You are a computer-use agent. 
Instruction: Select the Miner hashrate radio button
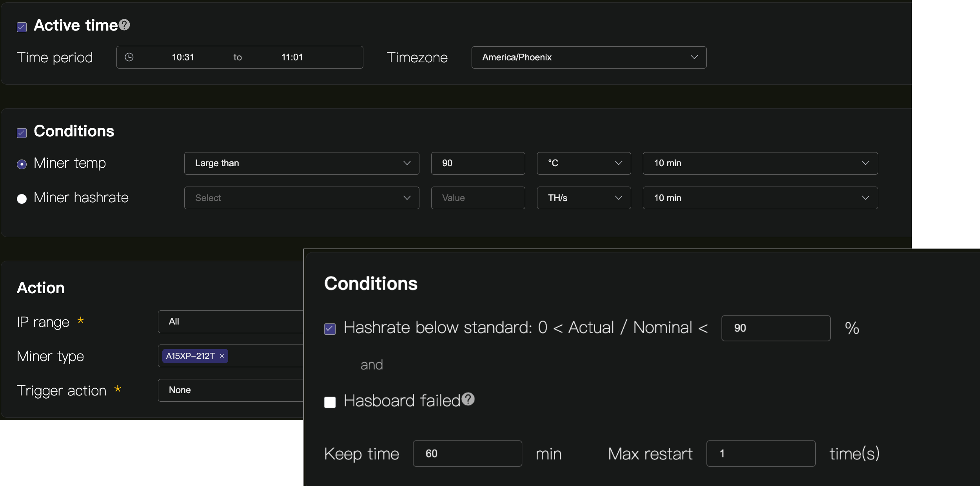22,199
